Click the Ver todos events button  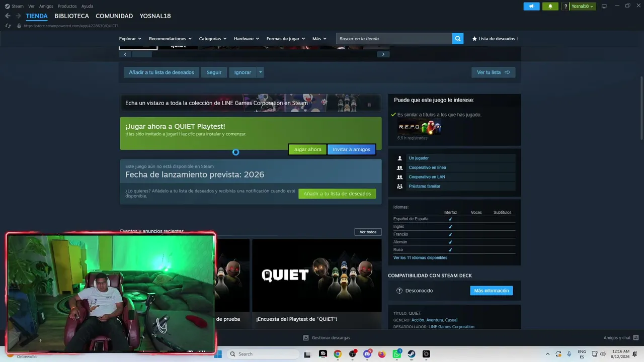(x=368, y=232)
